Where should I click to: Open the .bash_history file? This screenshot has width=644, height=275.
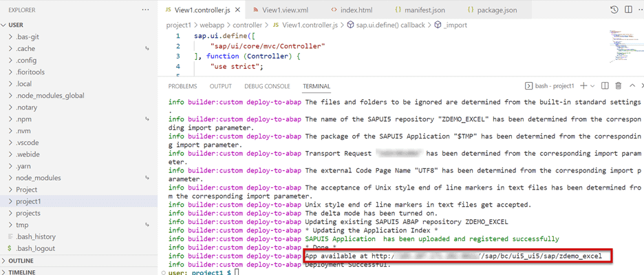click(78, 236)
